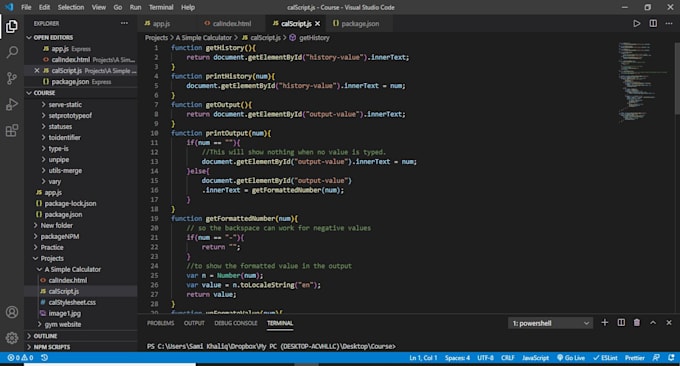680x366 pixels.
Task: Switch to the Debug Console tab
Action: pyautogui.click(x=235, y=323)
